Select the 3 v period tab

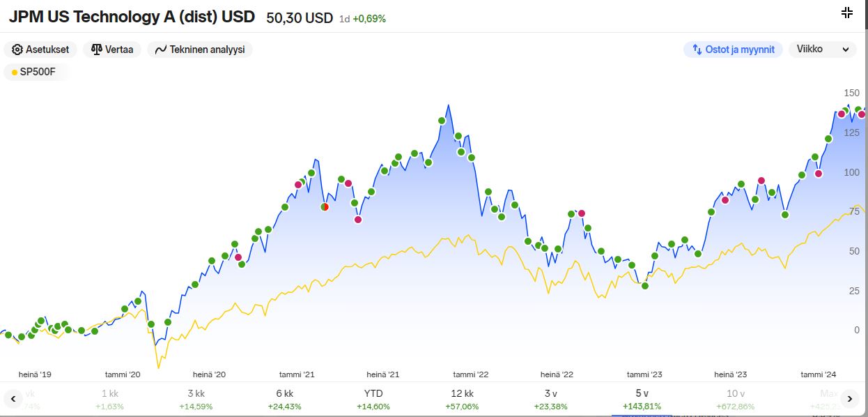[x=550, y=399]
